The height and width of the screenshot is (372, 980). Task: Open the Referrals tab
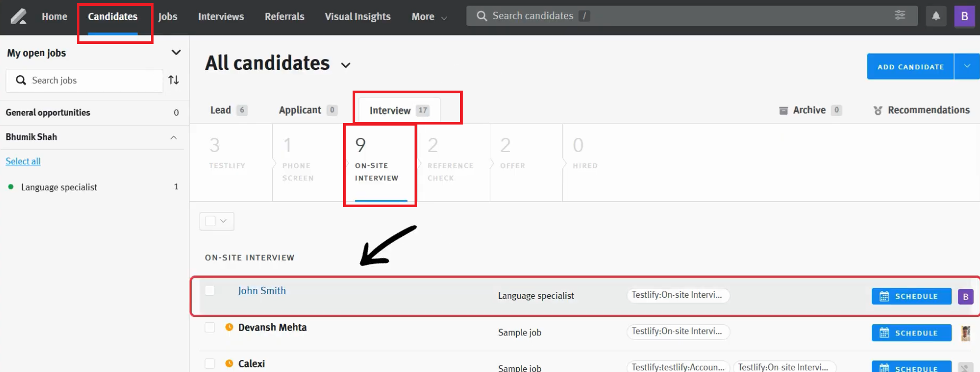tap(284, 17)
